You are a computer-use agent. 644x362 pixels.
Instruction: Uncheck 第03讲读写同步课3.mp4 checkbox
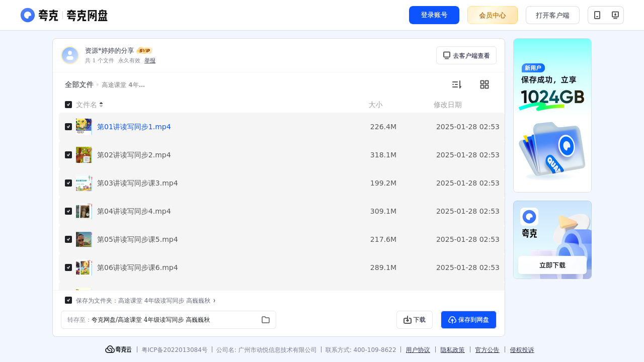[x=68, y=183]
